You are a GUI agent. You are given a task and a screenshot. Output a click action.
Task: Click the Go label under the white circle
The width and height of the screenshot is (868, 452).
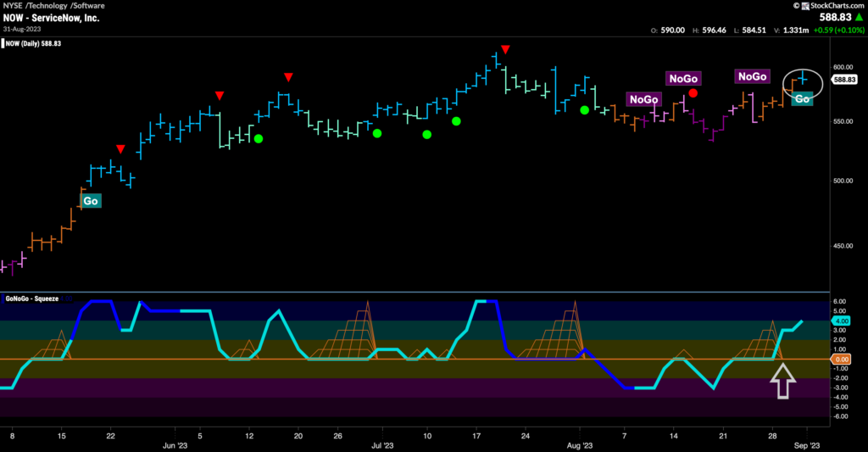click(802, 99)
